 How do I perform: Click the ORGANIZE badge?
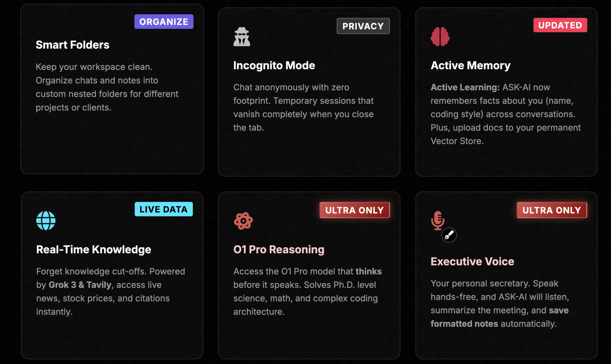(163, 22)
